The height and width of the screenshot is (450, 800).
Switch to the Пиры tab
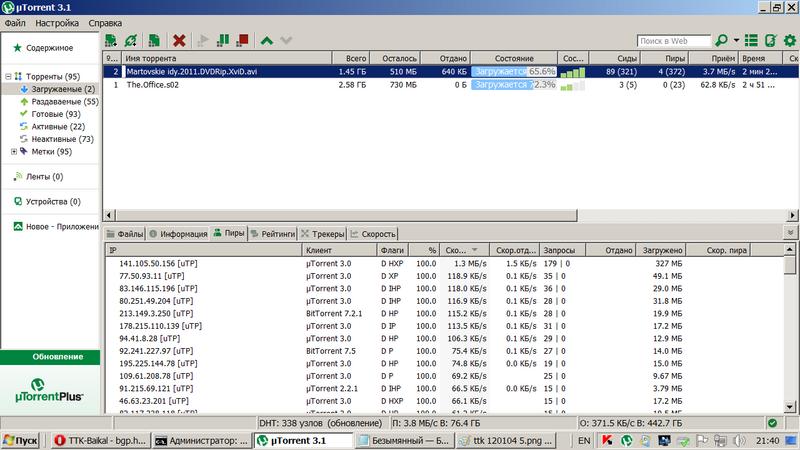click(x=229, y=233)
